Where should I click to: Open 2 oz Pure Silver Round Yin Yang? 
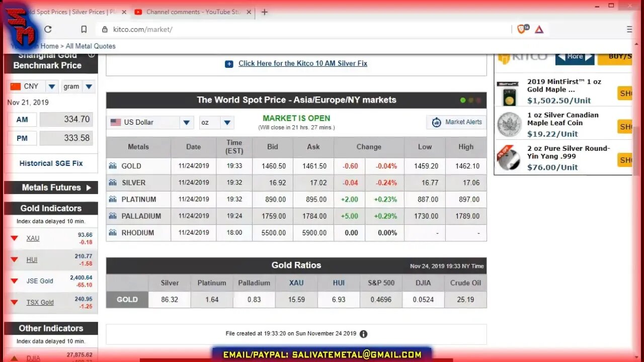coord(568,152)
